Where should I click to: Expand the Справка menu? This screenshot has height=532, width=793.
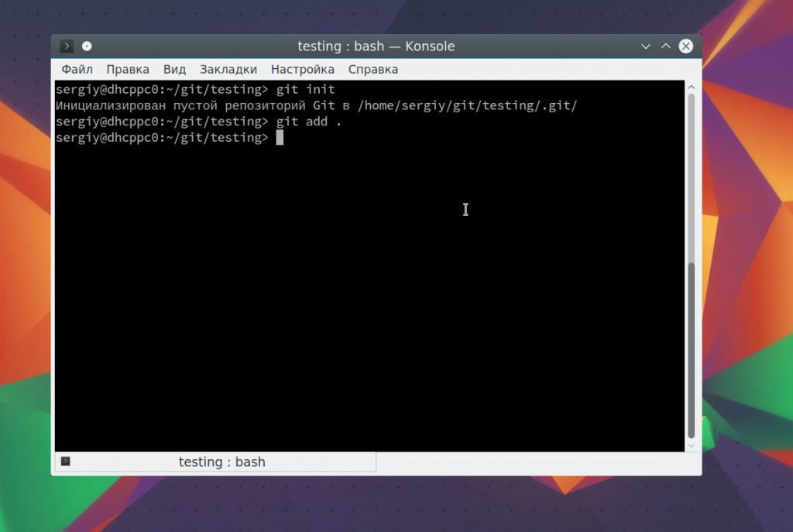point(372,70)
